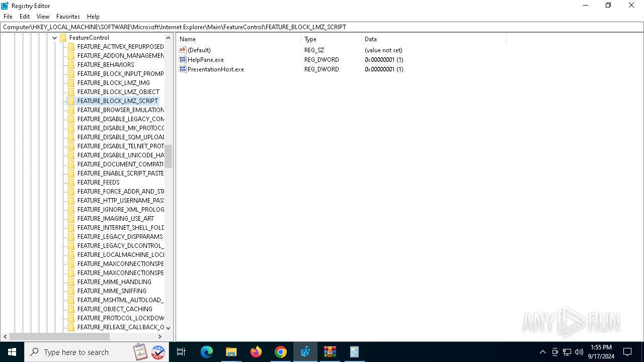644x362 pixels.
Task: Collapse the FeatureControl tree node
Action: pos(54,38)
